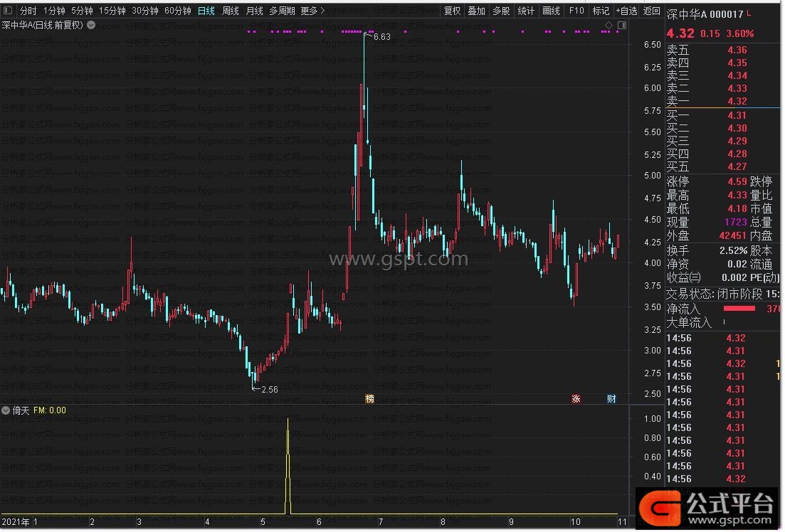Click the 买一 bid price 4.31

737,116
